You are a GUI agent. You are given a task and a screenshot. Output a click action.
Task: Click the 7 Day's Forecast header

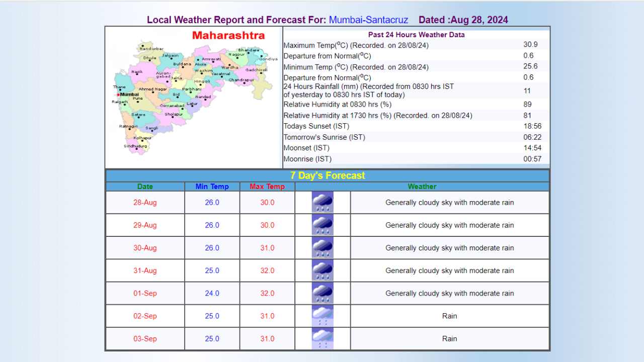tap(328, 175)
